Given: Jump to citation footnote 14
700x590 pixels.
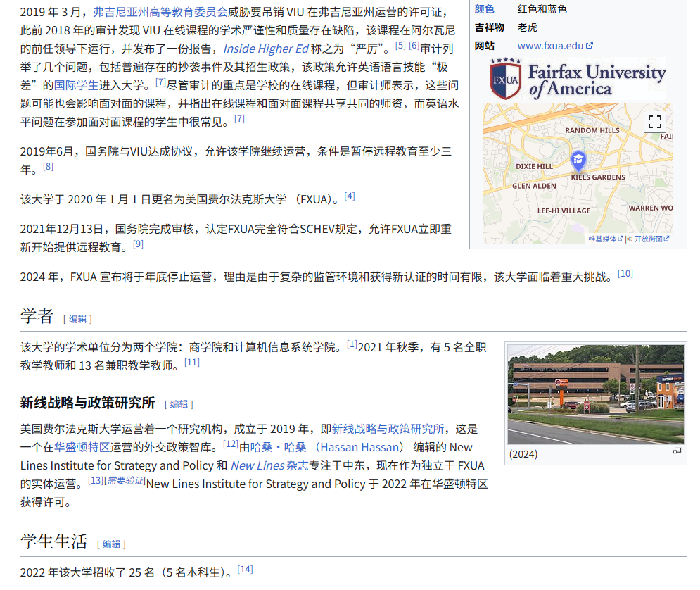Looking at the screenshot, I should pos(245,570).
